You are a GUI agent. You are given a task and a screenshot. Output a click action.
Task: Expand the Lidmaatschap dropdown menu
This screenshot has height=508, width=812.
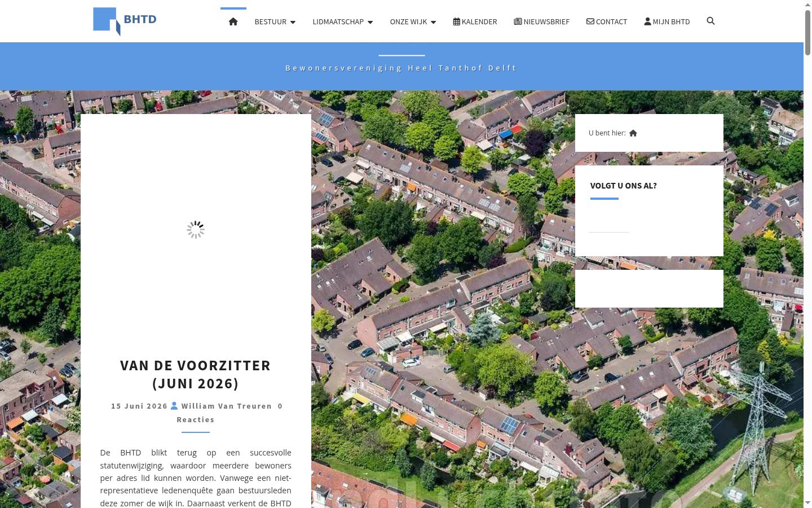point(342,21)
